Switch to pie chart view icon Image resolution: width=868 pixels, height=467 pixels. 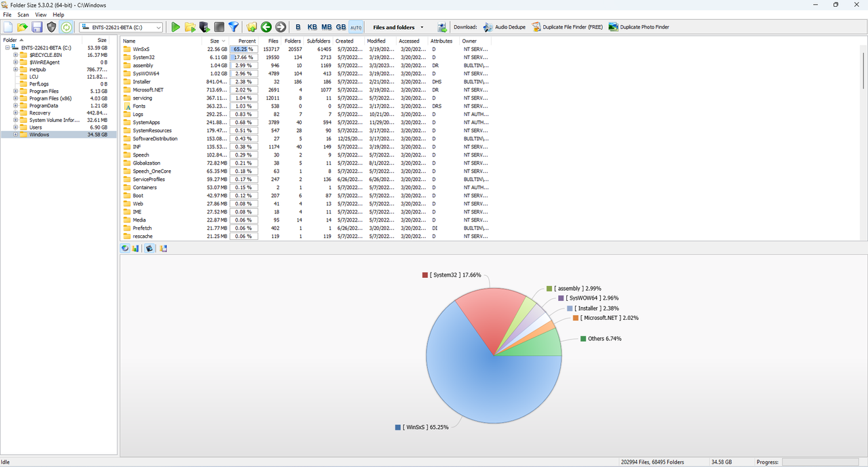tap(125, 248)
